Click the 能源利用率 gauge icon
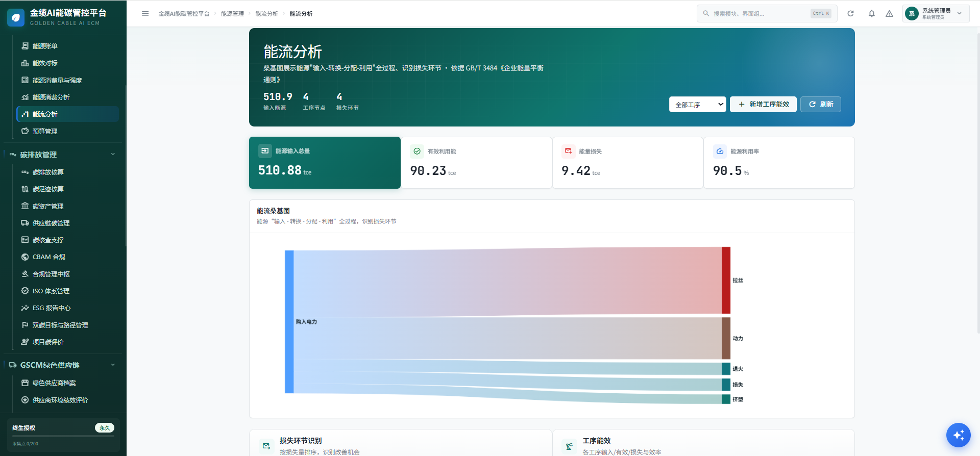 720,151
